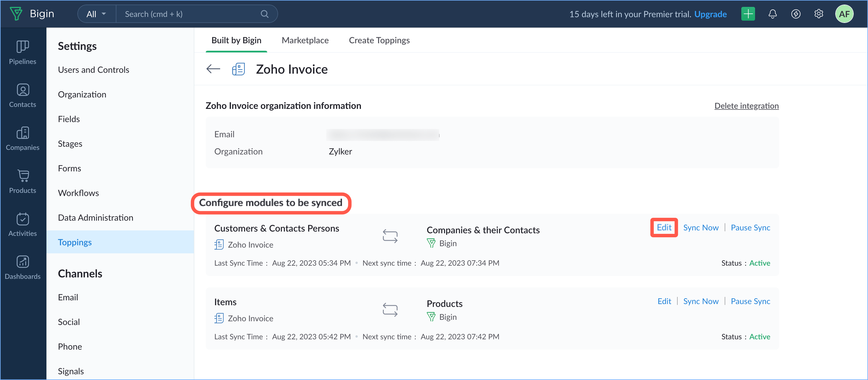Open the Products module
The width and height of the screenshot is (868, 380).
[x=23, y=181]
